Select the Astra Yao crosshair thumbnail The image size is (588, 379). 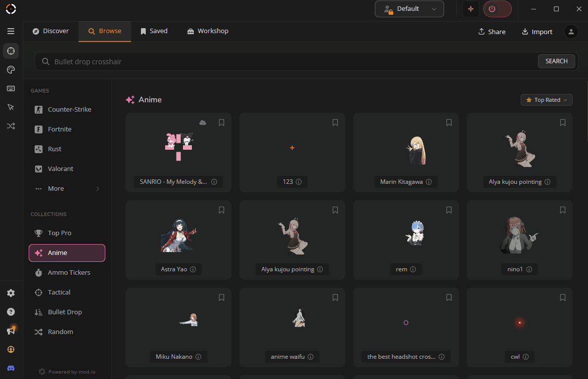[179, 235]
